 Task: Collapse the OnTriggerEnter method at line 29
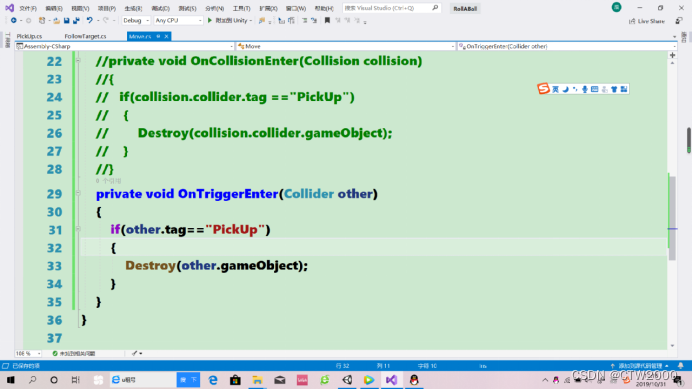78,193
